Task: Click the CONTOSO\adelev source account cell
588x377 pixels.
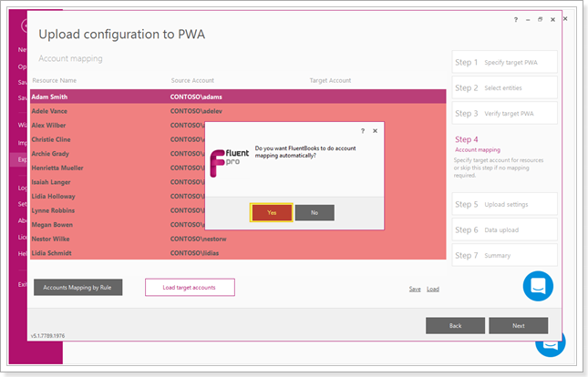Action: pos(196,111)
